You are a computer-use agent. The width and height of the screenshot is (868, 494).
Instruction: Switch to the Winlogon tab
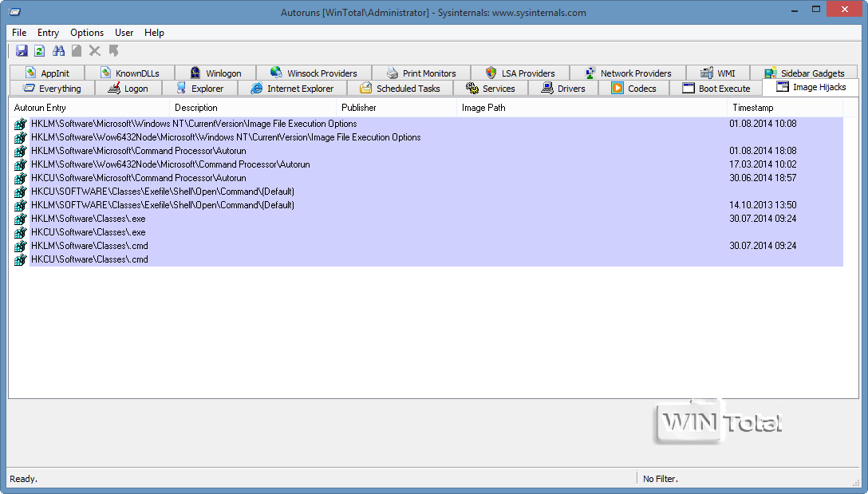coord(215,73)
